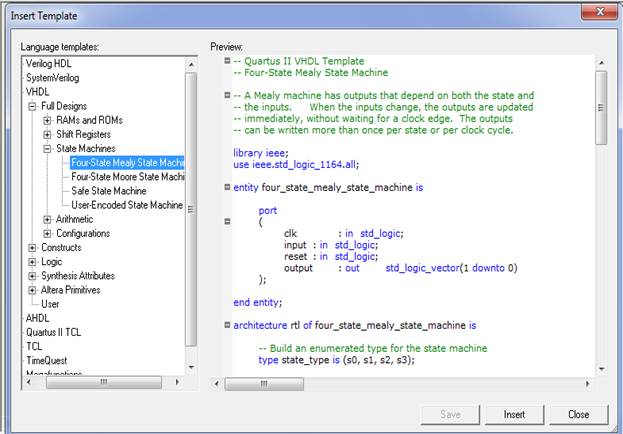Select TimeQuest template category

[x=48, y=359]
